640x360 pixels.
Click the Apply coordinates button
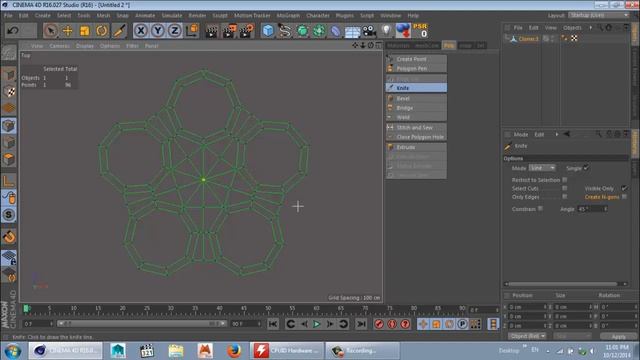[619, 336]
